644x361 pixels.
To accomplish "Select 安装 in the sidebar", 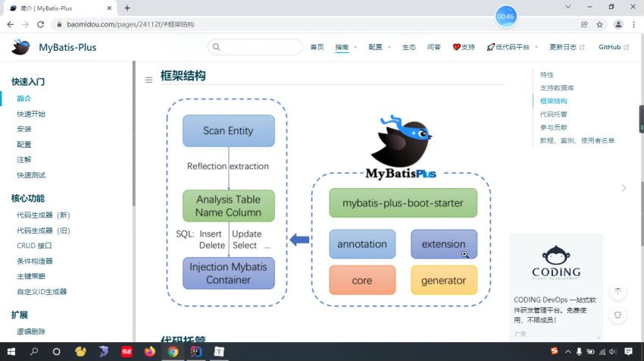I will (x=23, y=129).
